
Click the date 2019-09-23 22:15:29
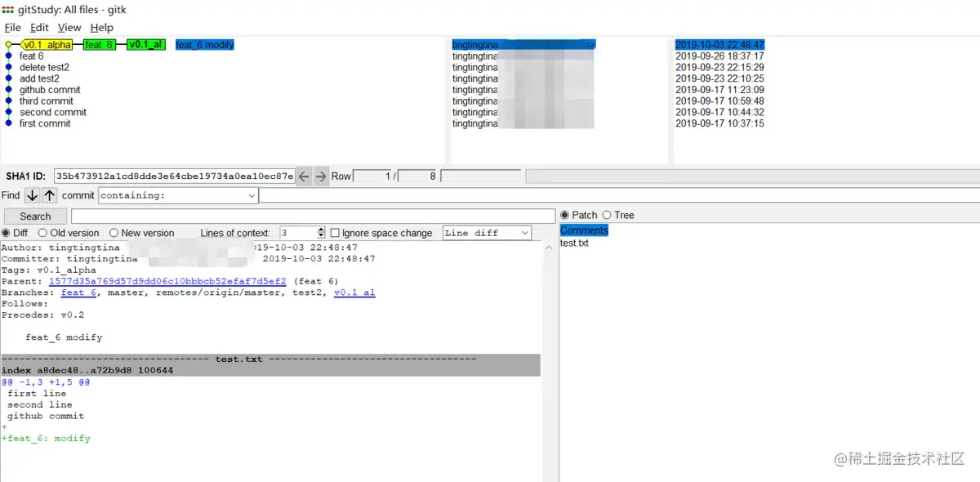[719, 68]
